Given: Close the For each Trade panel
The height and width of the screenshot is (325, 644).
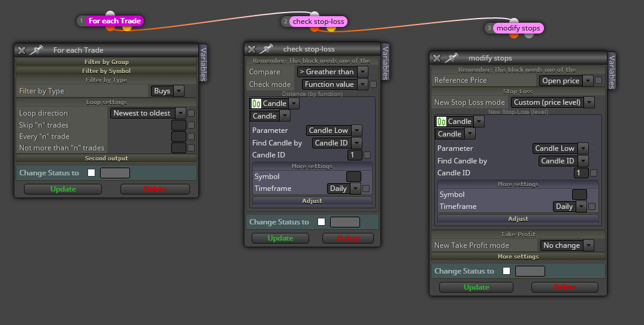Looking at the screenshot, I should [x=22, y=50].
